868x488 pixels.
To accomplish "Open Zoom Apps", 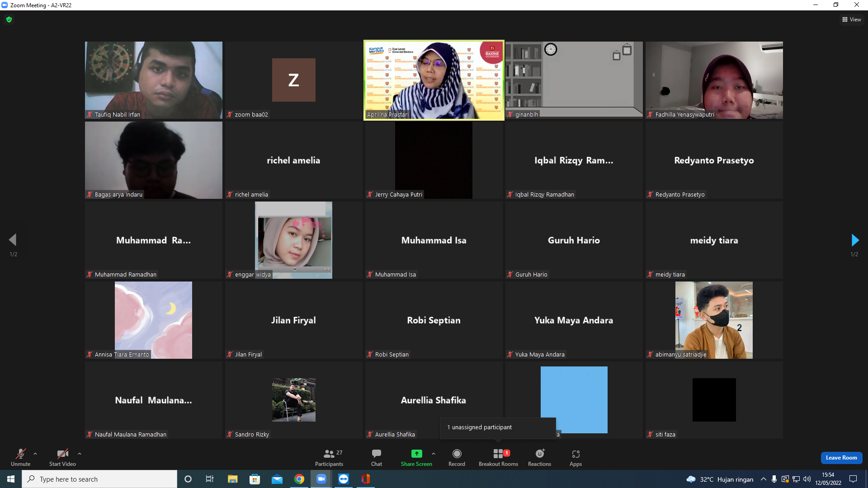I will (576, 457).
